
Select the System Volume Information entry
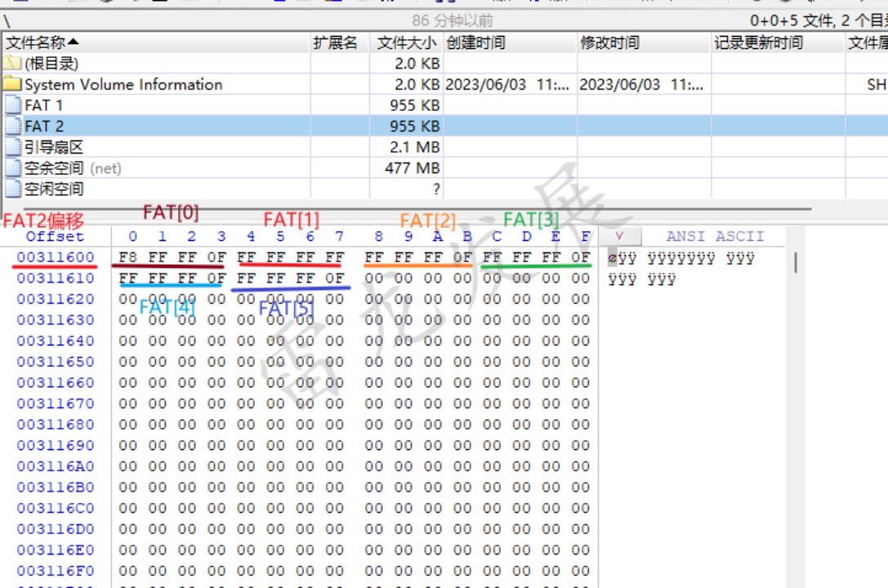(123, 84)
